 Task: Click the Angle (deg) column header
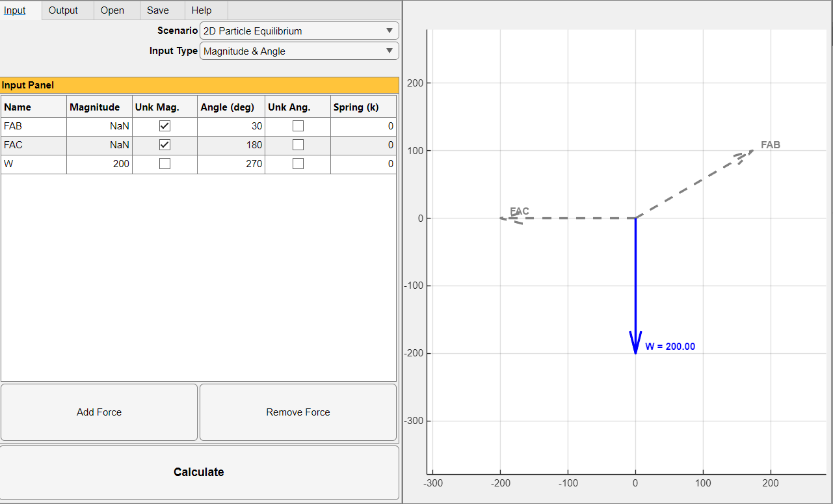231,107
